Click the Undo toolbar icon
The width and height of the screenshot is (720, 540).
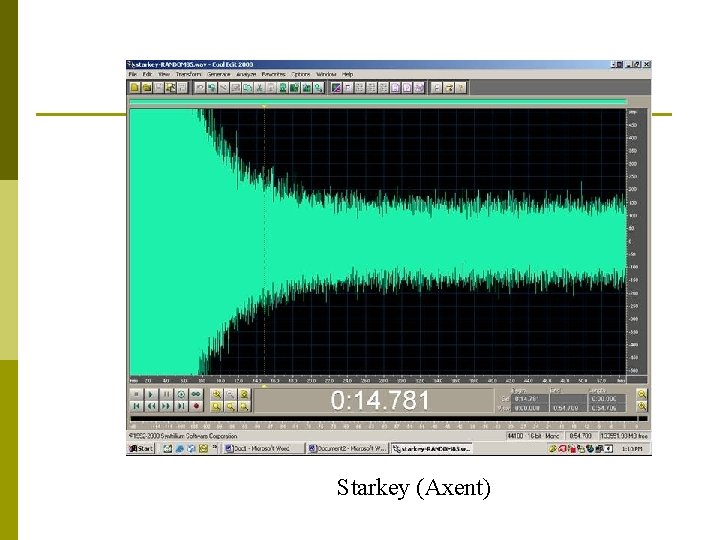(200, 87)
